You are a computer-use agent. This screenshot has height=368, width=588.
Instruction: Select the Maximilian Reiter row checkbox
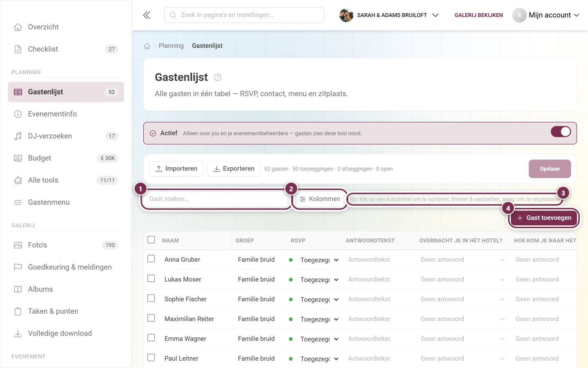pyautogui.click(x=151, y=318)
